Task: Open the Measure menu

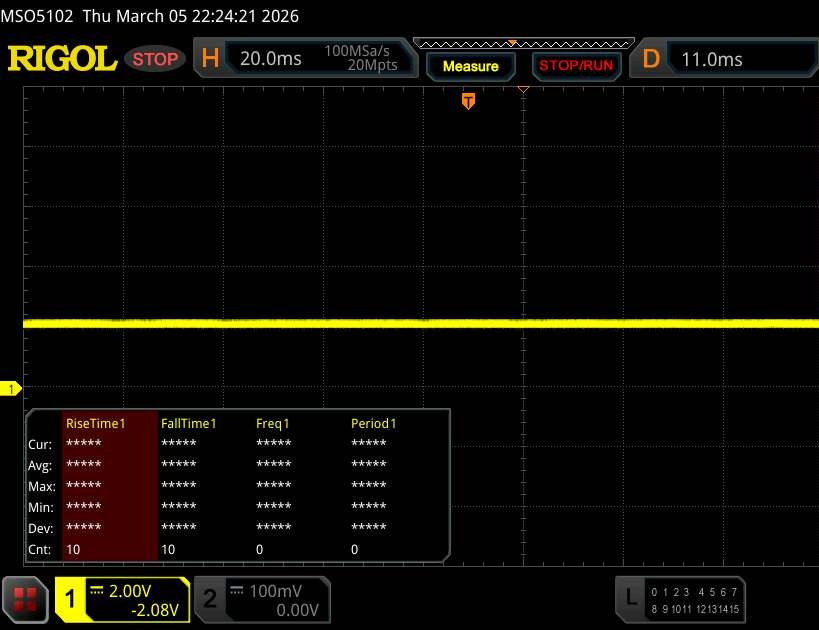Action: pos(470,66)
